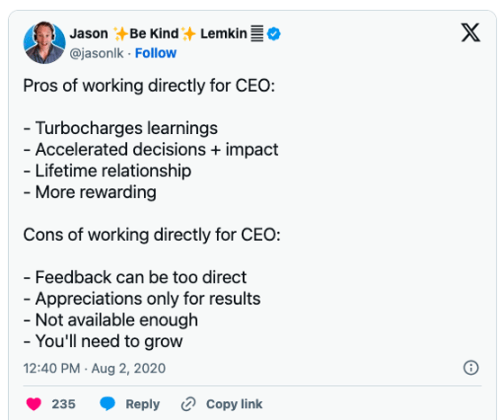Click the 235 likes count
Screen dimensions: 504x420
click(x=64, y=404)
